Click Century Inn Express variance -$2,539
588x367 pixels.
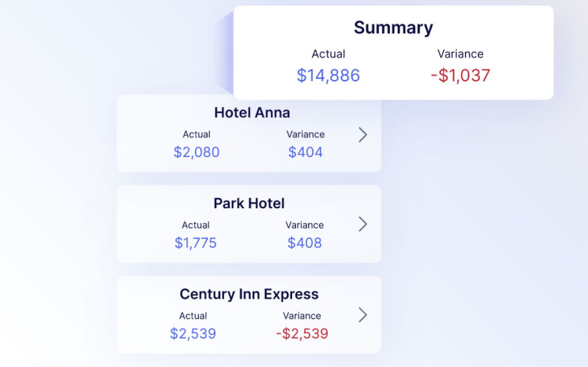[302, 334]
